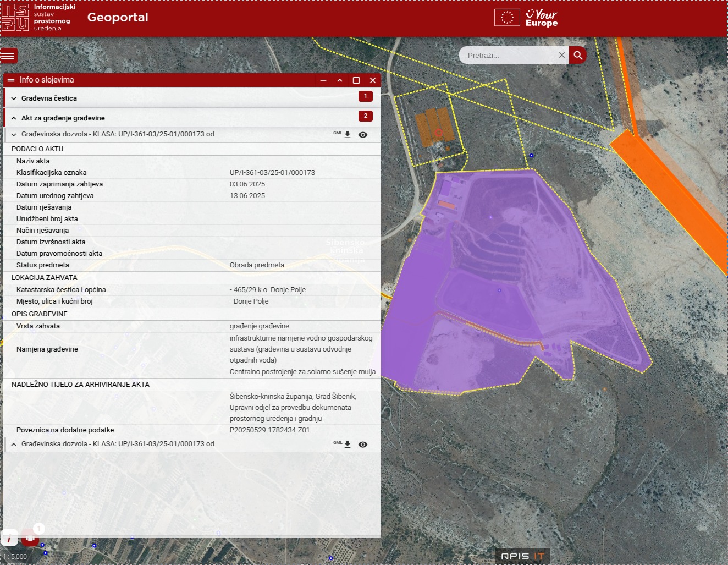This screenshot has width=728, height=565.
Task: Click the ISPU logo
Action: (x=15, y=18)
